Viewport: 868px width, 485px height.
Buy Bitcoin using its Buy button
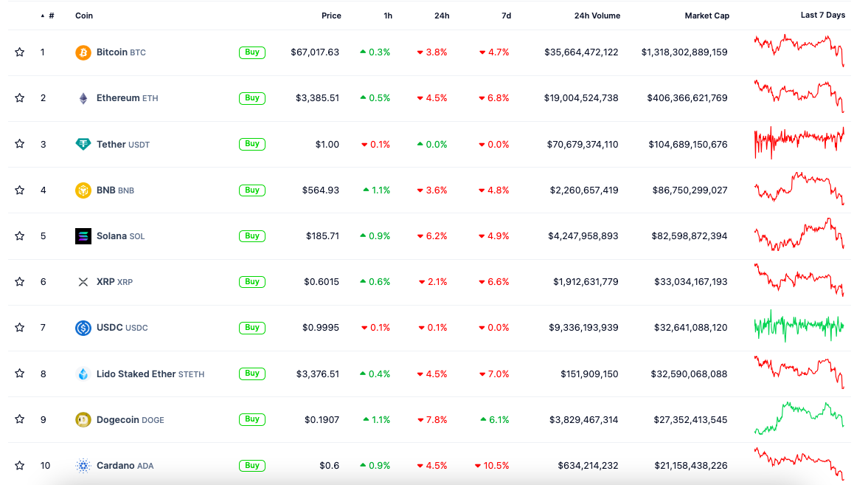pyautogui.click(x=252, y=52)
